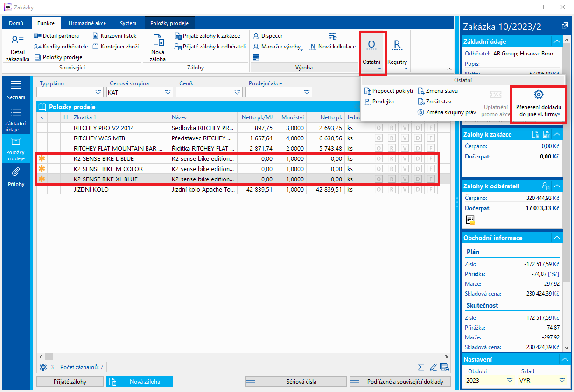Open the Typ plánu dropdown

[98, 92]
